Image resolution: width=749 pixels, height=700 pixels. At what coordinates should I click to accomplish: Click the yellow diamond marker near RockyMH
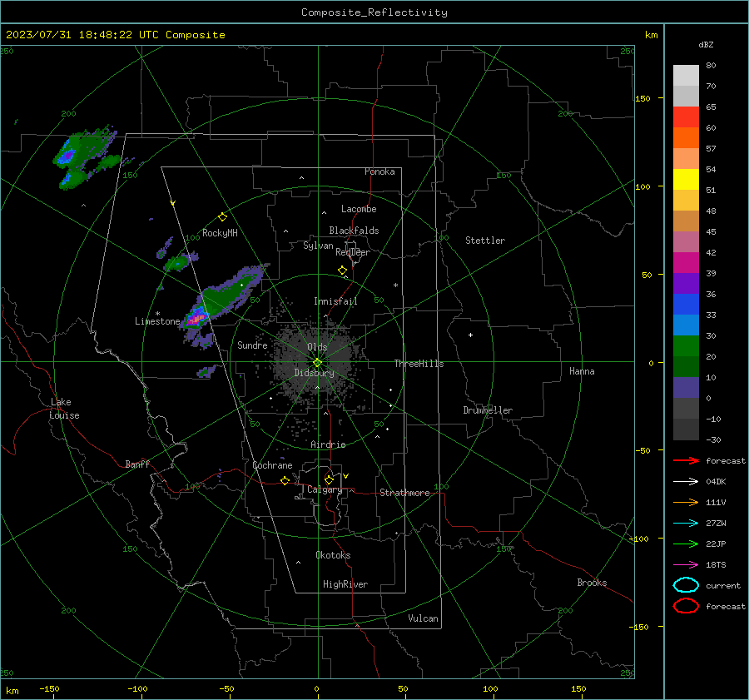[222, 217]
